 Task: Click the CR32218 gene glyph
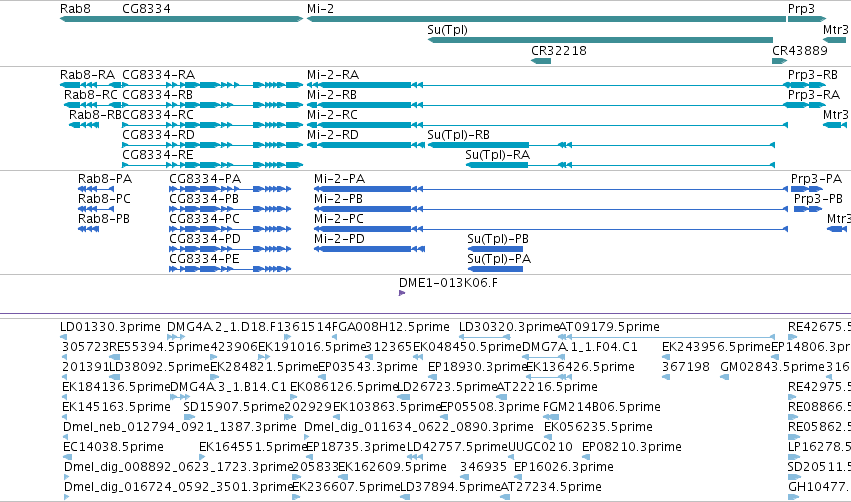(541, 61)
